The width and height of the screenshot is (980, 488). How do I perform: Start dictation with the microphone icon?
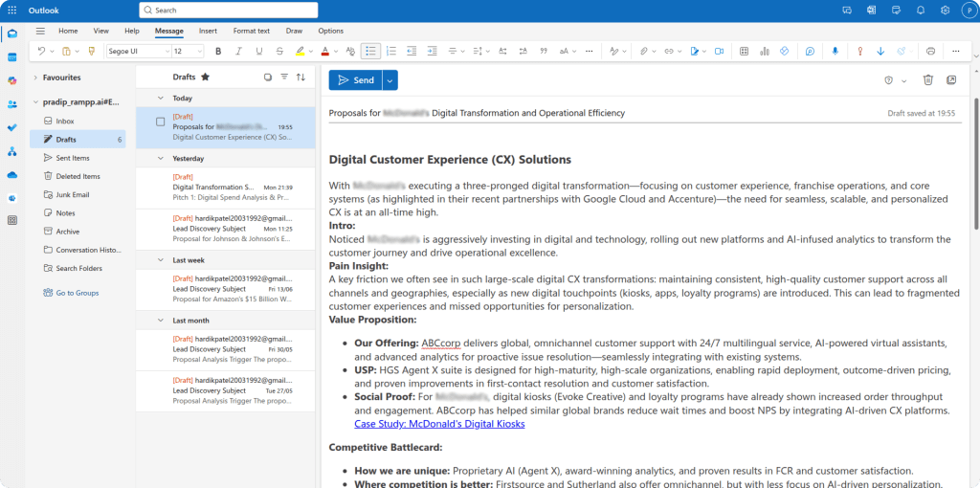coord(835,51)
